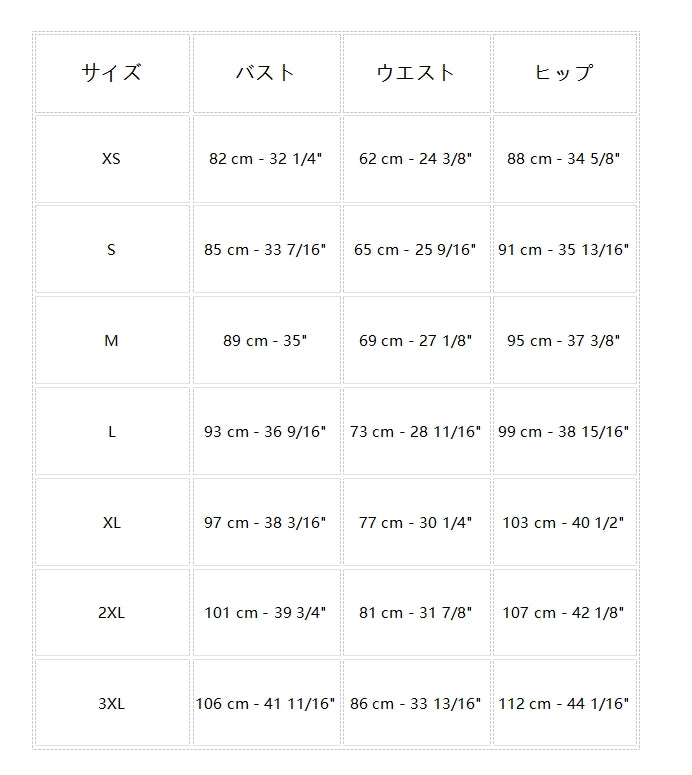The image size is (692, 775).
Task: Select the XS size row label
Action: [x=111, y=159]
